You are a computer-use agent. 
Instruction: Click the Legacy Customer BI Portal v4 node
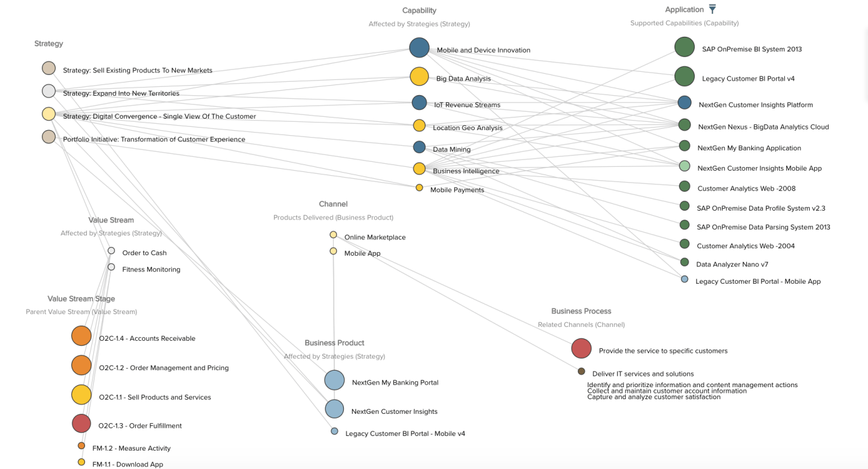685,76
